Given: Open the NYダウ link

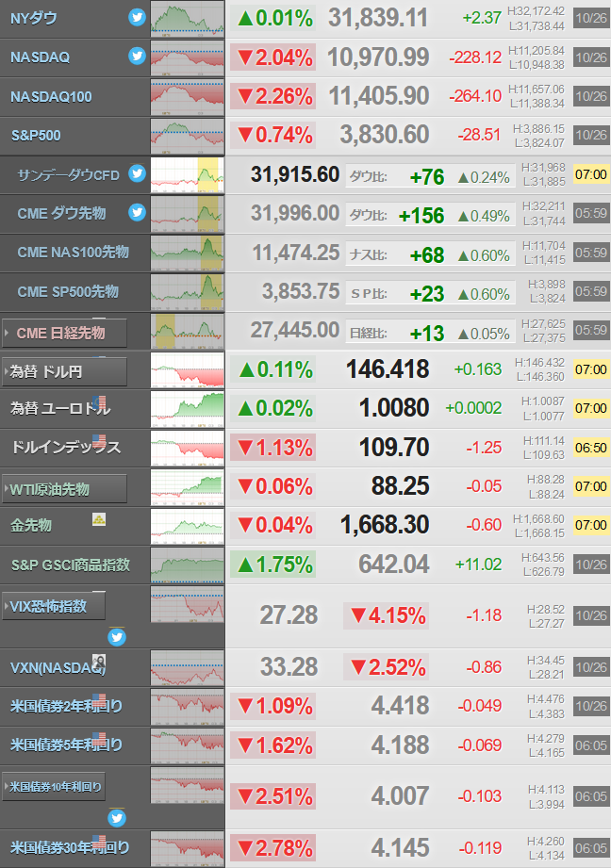Looking at the screenshot, I should click(33, 18).
